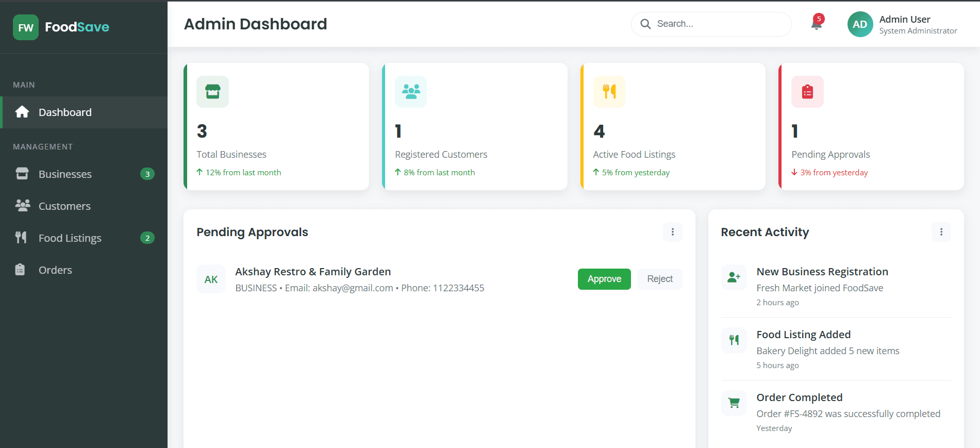Image resolution: width=980 pixels, height=448 pixels.
Task: Click '8% from last month' trend text
Action: tap(439, 173)
